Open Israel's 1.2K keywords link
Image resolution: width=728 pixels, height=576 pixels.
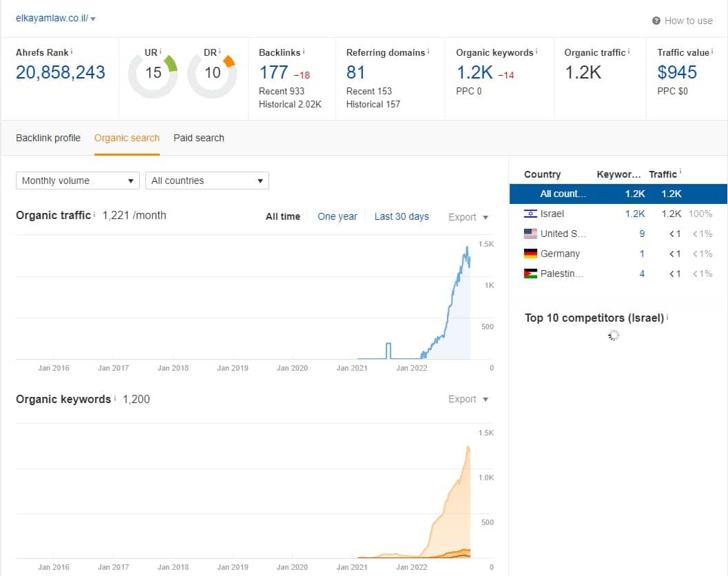pos(635,214)
